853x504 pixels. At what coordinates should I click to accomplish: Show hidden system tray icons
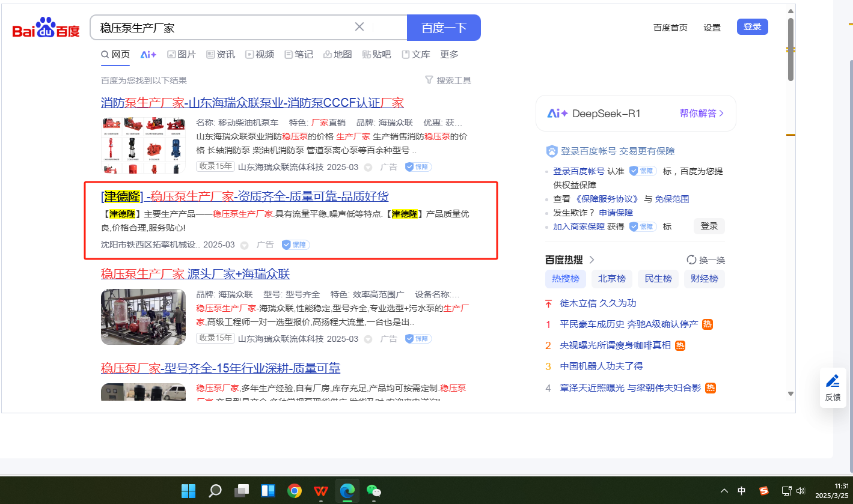pos(724,491)
